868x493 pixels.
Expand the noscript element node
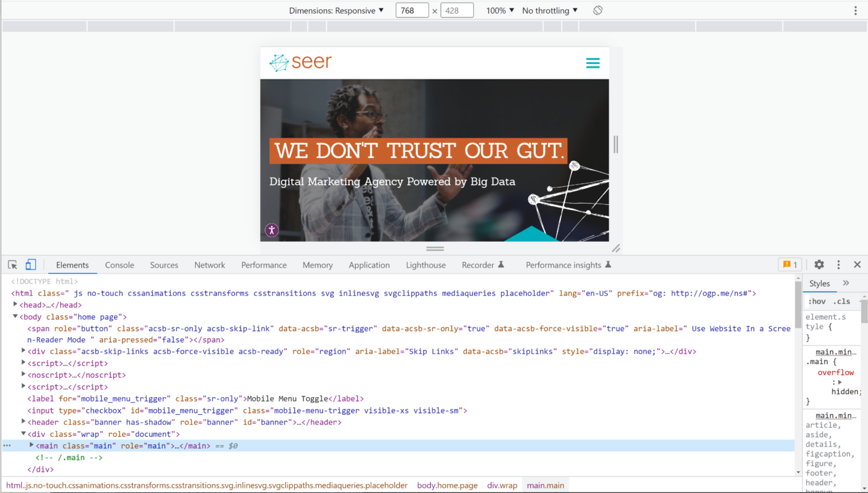24,374
